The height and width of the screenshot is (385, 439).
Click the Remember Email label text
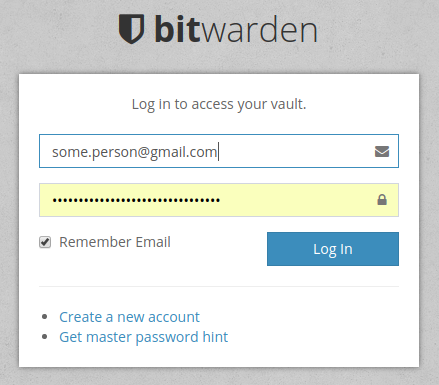115,242
